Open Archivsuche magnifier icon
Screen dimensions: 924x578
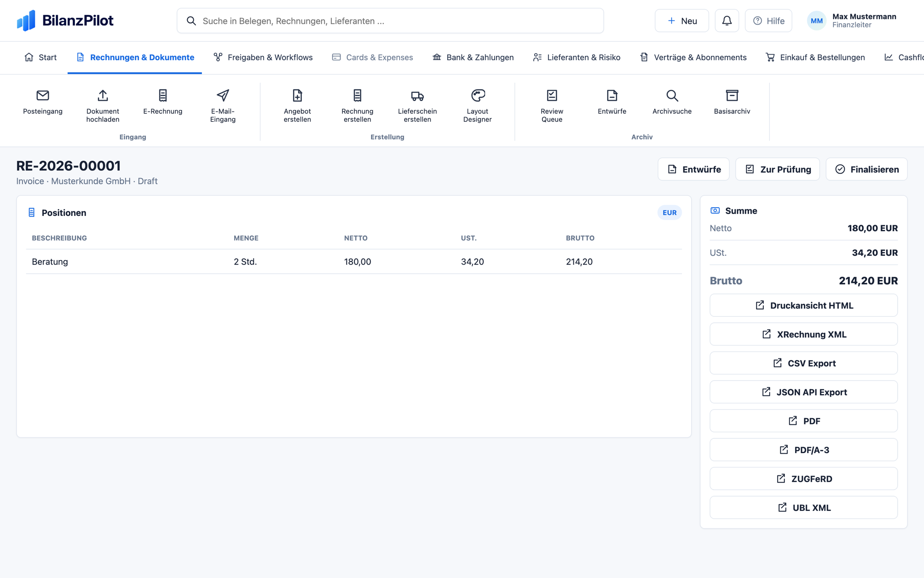click(x=672, y=95)
